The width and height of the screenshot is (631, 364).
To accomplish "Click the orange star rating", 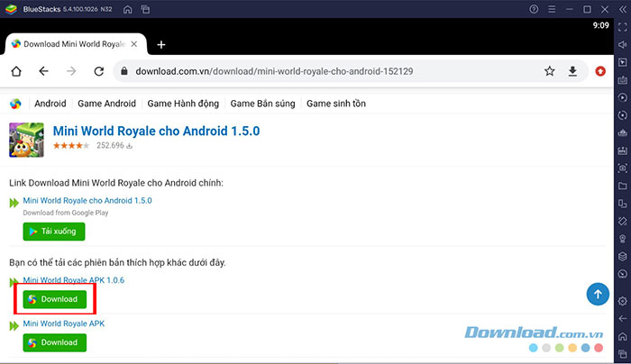I will coord(71,146).
